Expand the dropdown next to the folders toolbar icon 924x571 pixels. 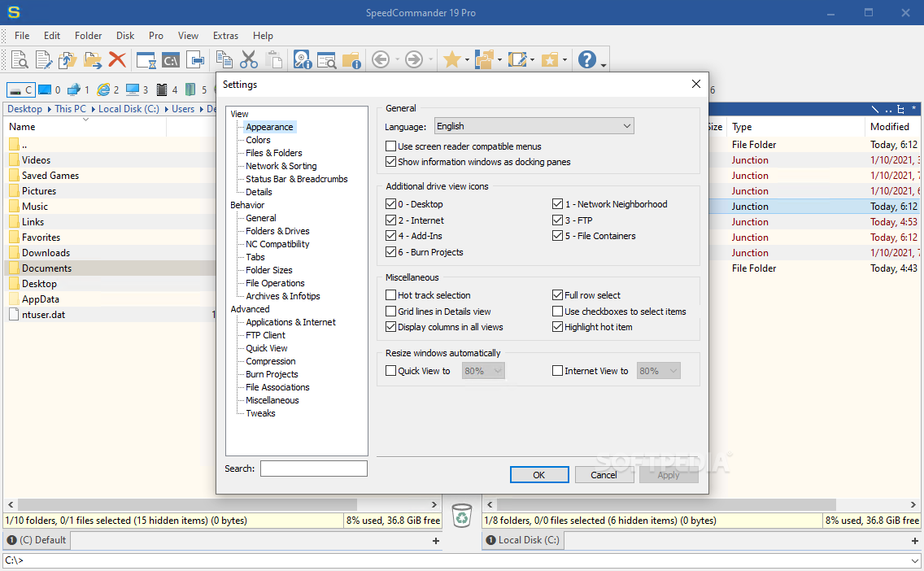point(499,59)
